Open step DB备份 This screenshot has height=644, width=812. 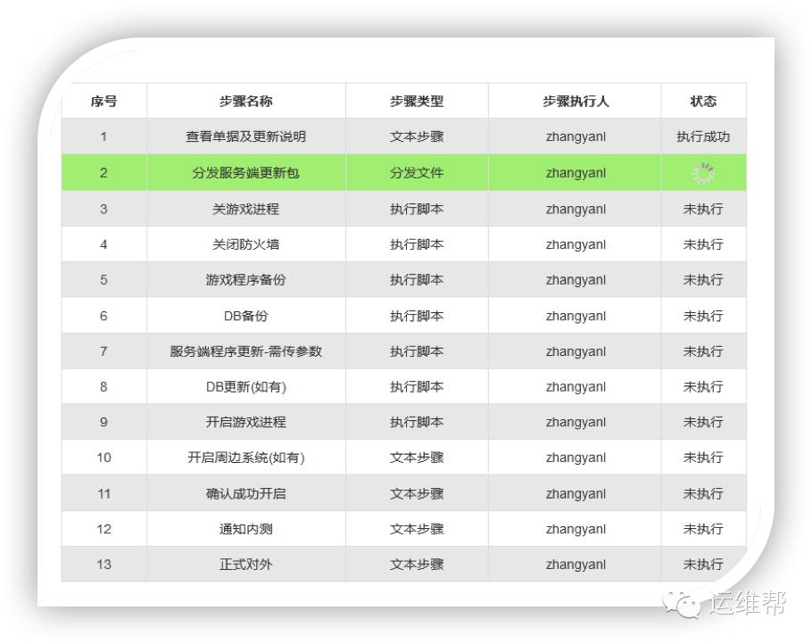tap(244, 315)
